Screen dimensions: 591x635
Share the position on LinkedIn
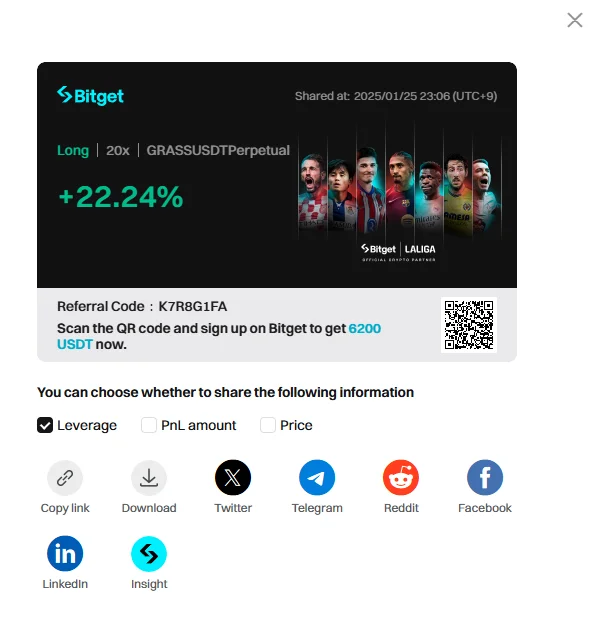[x=65, y=554]
